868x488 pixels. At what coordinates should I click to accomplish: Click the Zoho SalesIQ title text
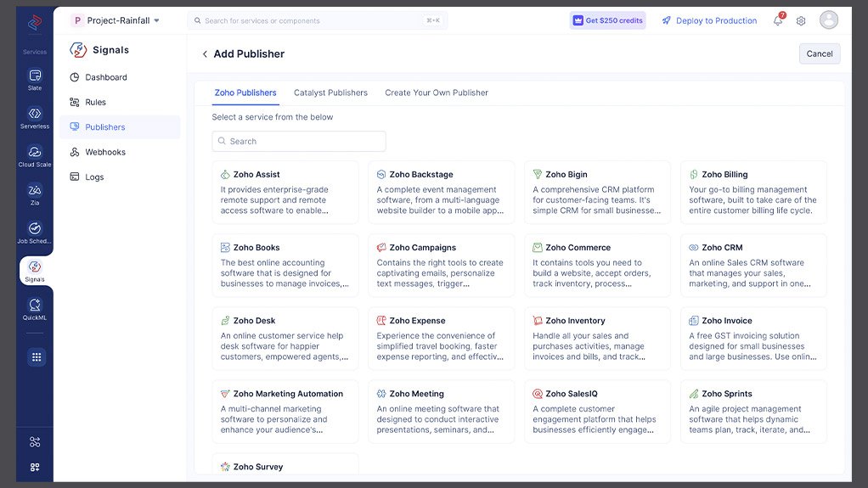point(572,394)
